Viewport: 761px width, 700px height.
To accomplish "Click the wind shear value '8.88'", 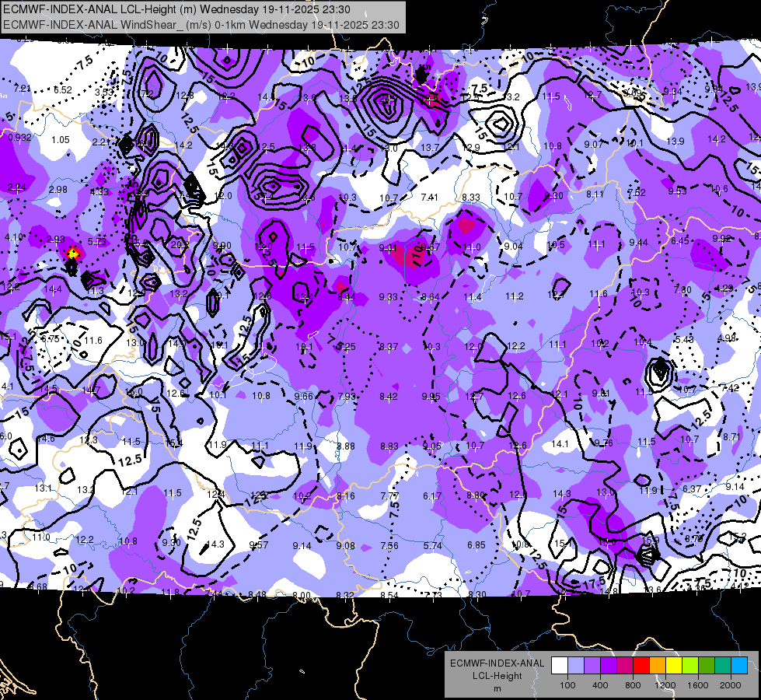I will [x=346, y=446].
